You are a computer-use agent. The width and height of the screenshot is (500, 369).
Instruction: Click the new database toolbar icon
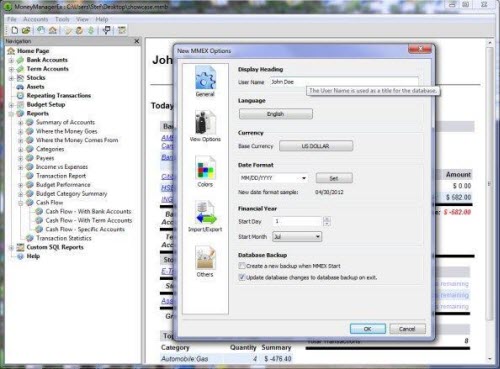point(15,30)
